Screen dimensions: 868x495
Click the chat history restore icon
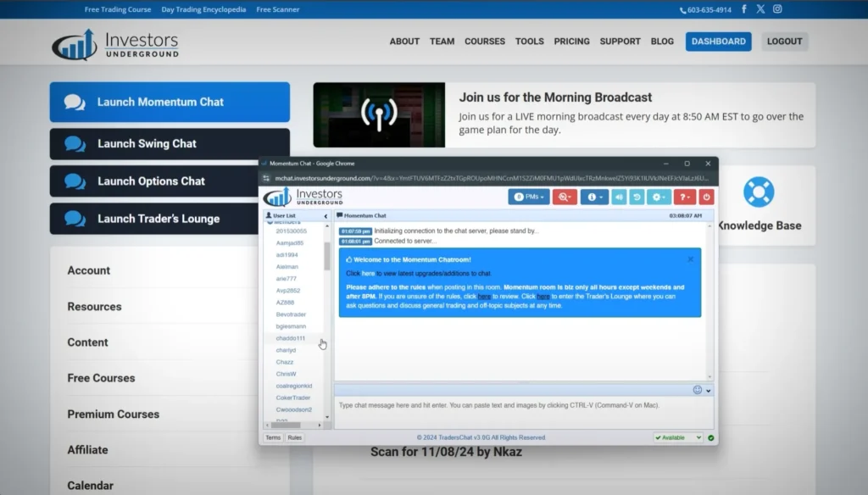click(637, 197)
